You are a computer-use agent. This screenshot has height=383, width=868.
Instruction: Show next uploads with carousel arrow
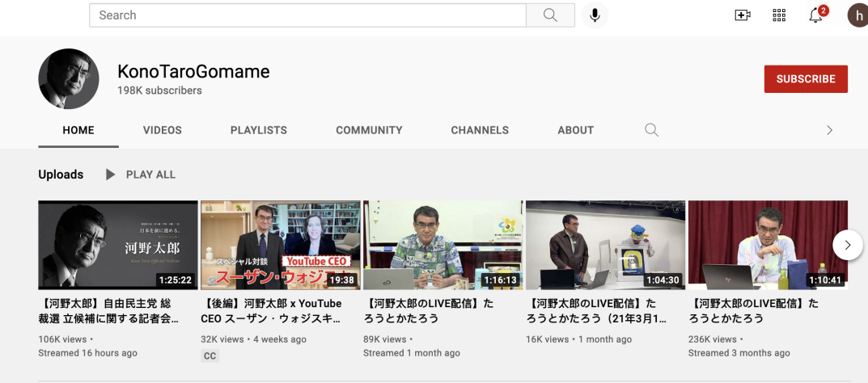pyautogui.click(x=847, y=244)
